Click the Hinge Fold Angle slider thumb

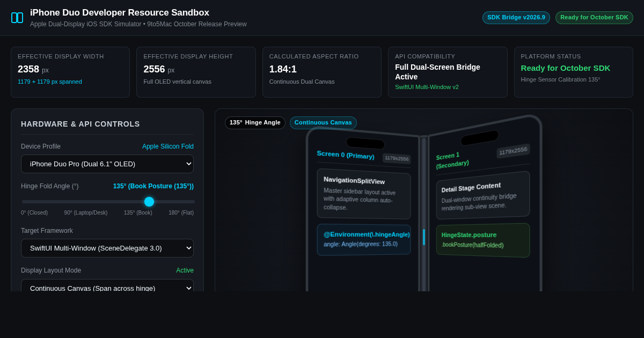click(x=149, y=202)
